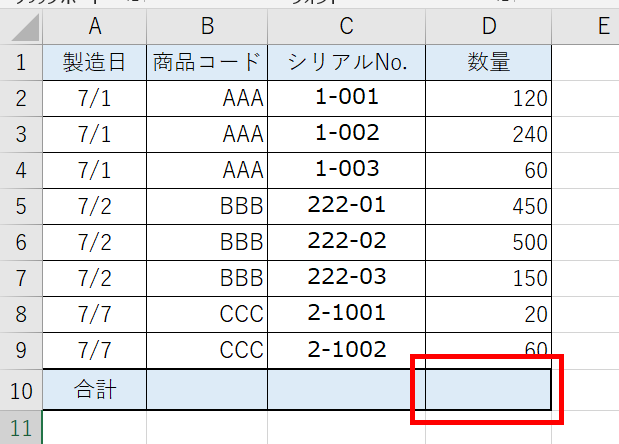Click the 商品コード header cell
The height and width of the screenshot is (444, 619).
tap(207, 62)
